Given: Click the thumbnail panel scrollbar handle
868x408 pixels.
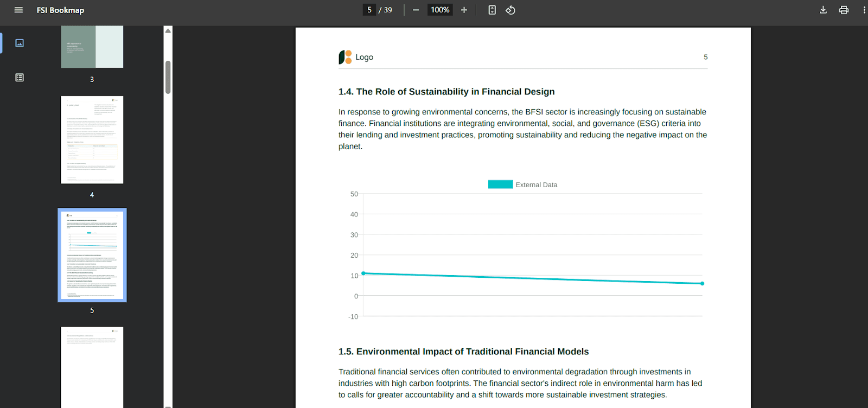Looking at the screenshot, I should coord(168,77).
